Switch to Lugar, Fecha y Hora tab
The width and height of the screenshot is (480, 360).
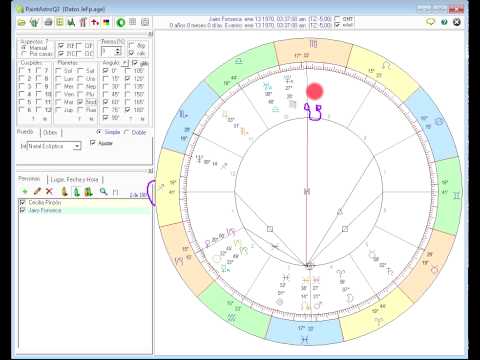pos(75,180)
